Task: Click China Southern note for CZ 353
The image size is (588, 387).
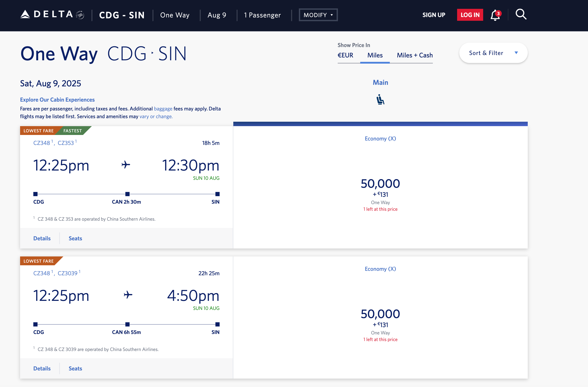Action: (96, 219)
